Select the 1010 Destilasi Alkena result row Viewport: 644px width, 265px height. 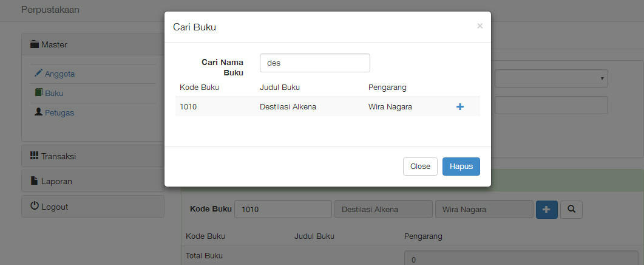327,107
